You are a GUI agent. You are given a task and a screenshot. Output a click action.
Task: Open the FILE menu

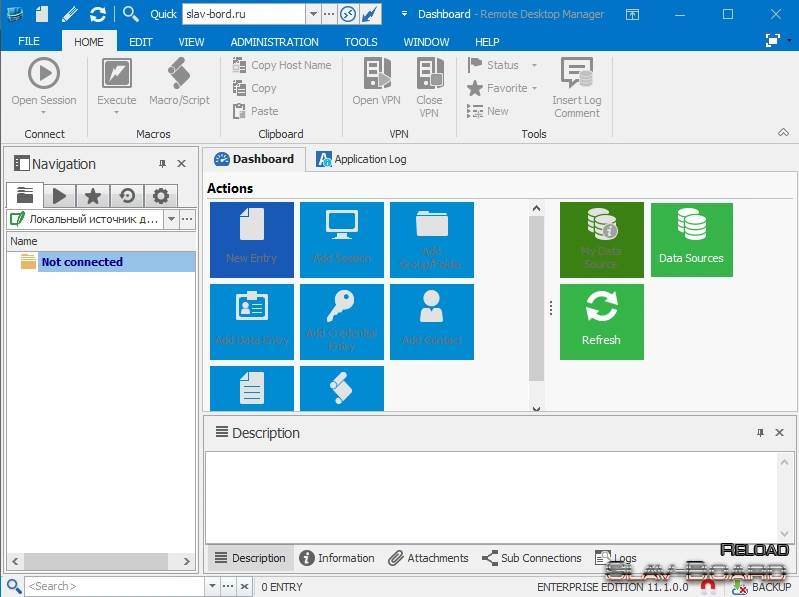pyautogui.click(x=29, y=41)
